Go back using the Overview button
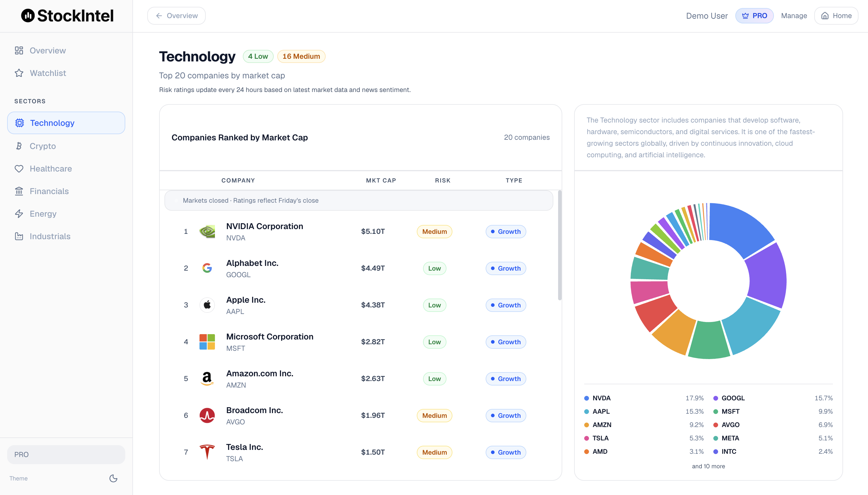The width and height of the screenshot is (868, 495). (176, 16)
